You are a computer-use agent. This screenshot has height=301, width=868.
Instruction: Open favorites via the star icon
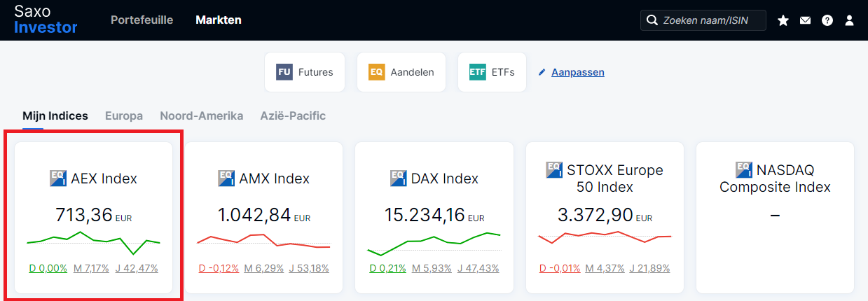(x=783, y=20)
